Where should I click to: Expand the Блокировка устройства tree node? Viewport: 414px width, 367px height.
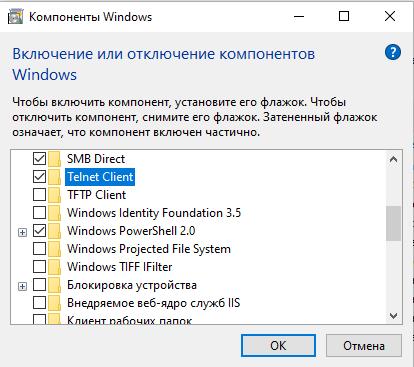coord(22,286)
